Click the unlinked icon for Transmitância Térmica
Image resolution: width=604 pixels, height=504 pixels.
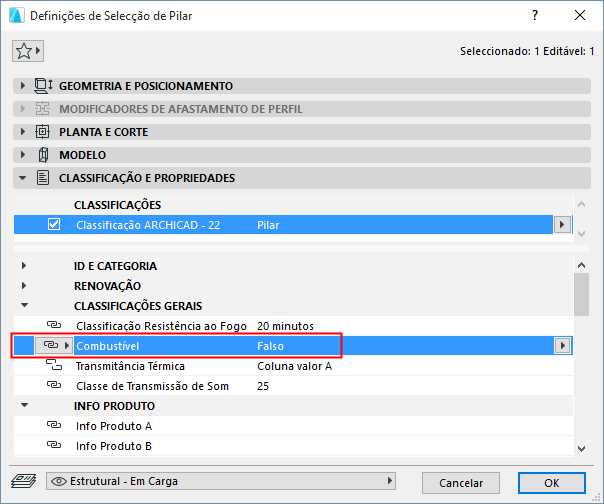click(x=54, y=366)
